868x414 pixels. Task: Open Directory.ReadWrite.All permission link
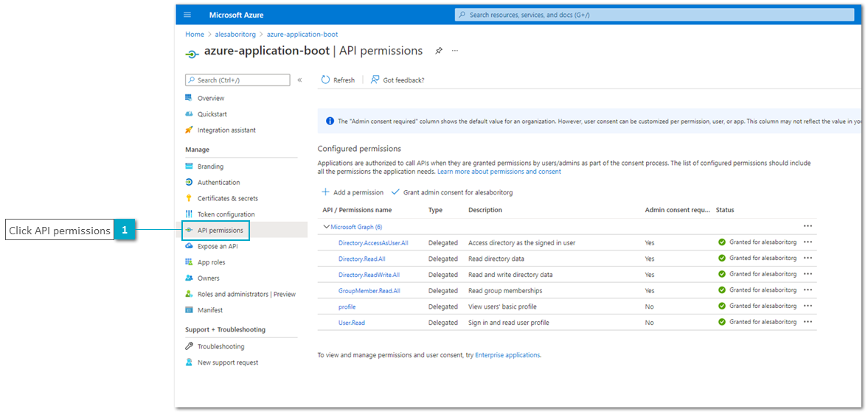click(x=369, y=275)
